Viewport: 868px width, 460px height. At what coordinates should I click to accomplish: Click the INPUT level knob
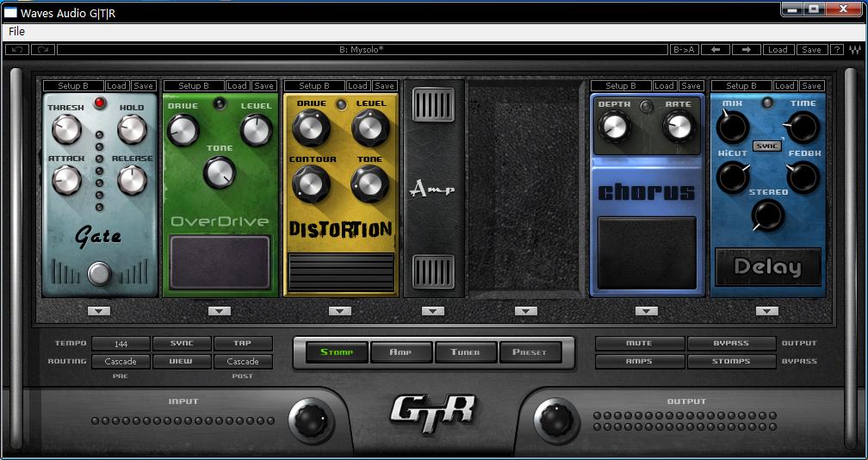pos(312,420)
